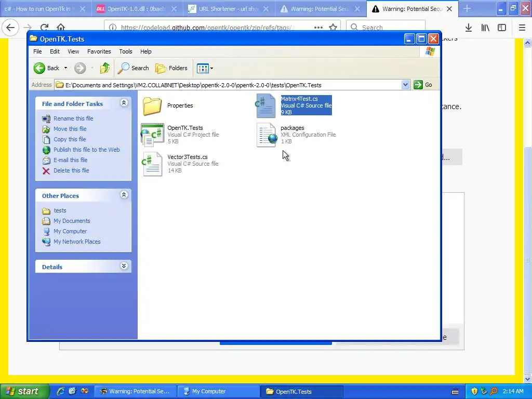This screenshot has width=532, height=399.
Task: Click the Windows start button
Action: coord(24,392)
